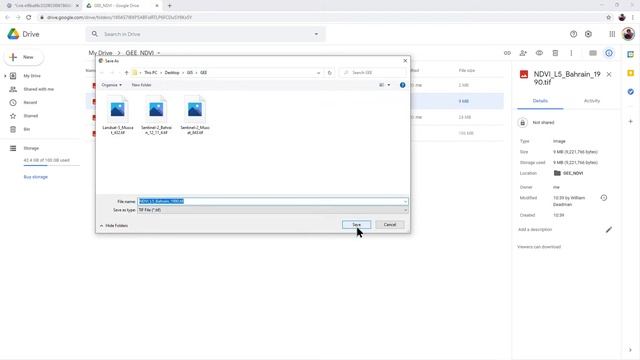The width and height of the screenshot is (640, 360).
Task: Open Drive search options dropdown
Action: pyautogui.click(x=316, y=34)
